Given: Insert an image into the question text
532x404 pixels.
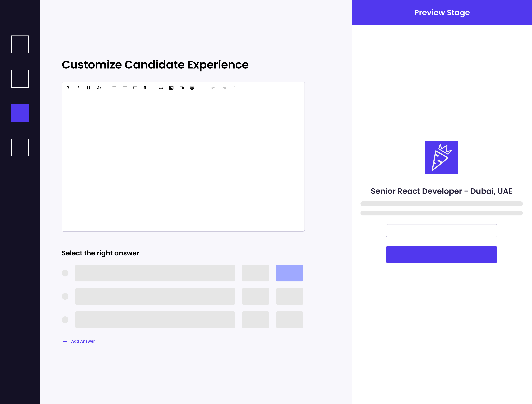Looking at the screenshot, I should pyautogui.click(x=171, y=88).
